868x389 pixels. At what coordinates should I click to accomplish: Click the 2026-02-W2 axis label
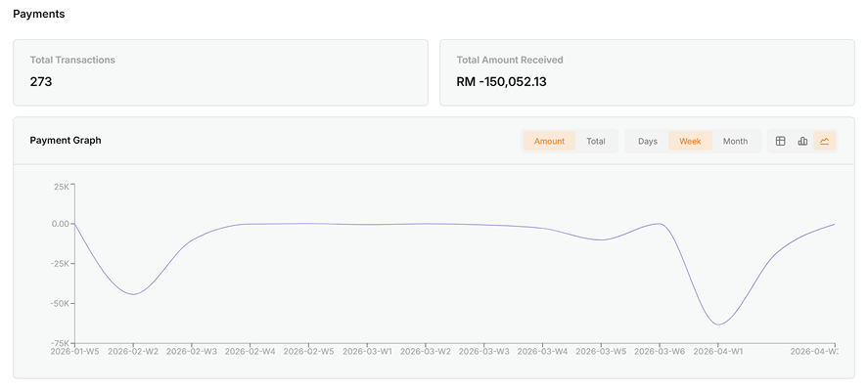coord(132,351)
